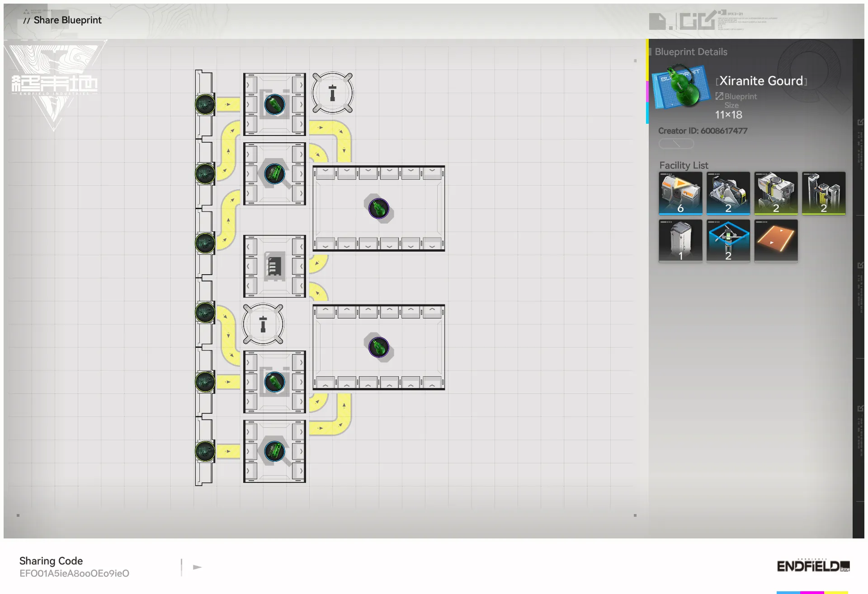This screenshot has width=868, height=594.
Task: Click the play arrow beside the Sharing Code
Action: click(x=197, y=567)
